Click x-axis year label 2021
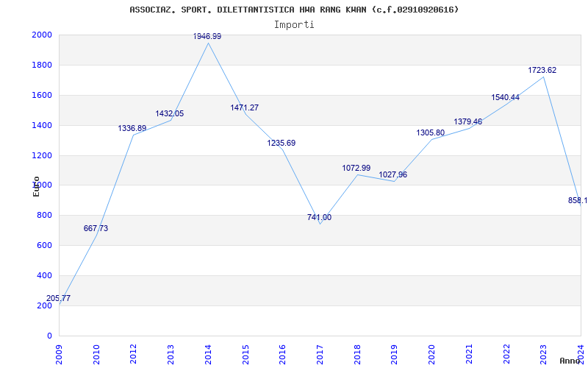Screen dimensions: 588x368 469,355
